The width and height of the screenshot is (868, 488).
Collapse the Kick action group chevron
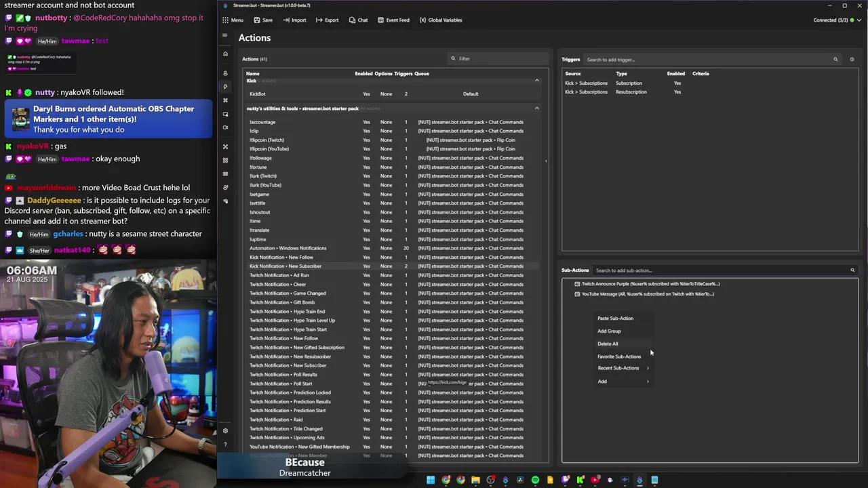pyautogui.click(x=536, y=81)
